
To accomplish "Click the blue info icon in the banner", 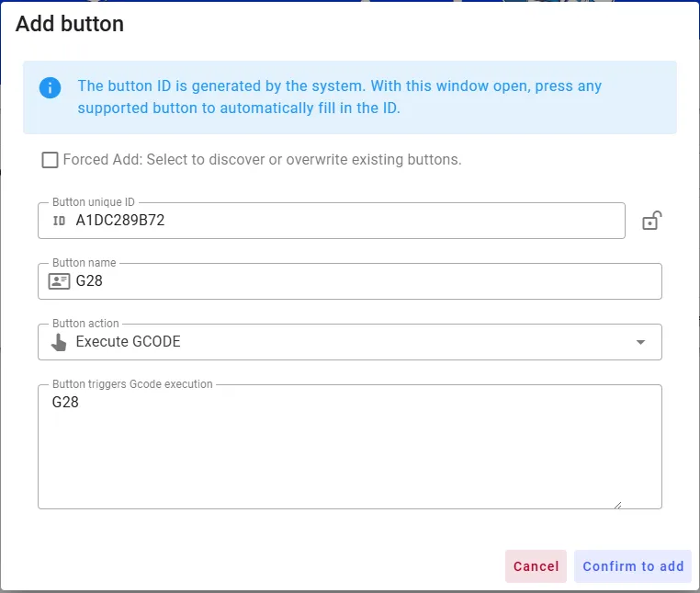I will [x=50, y=87].
